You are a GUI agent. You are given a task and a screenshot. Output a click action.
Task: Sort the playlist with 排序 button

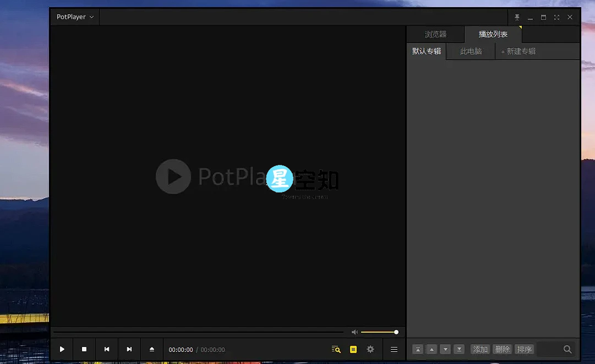pos(524,349)
